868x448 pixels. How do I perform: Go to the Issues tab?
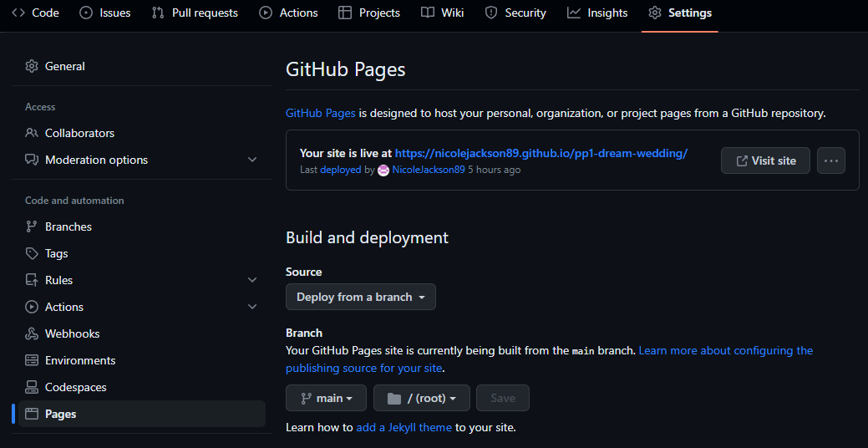click(x=105, y=13)
